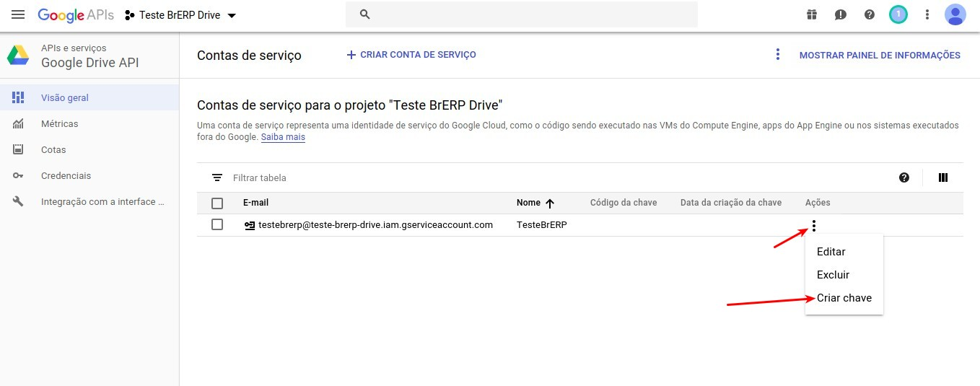Toggle the select-all header checkbox

pos(217,203)
